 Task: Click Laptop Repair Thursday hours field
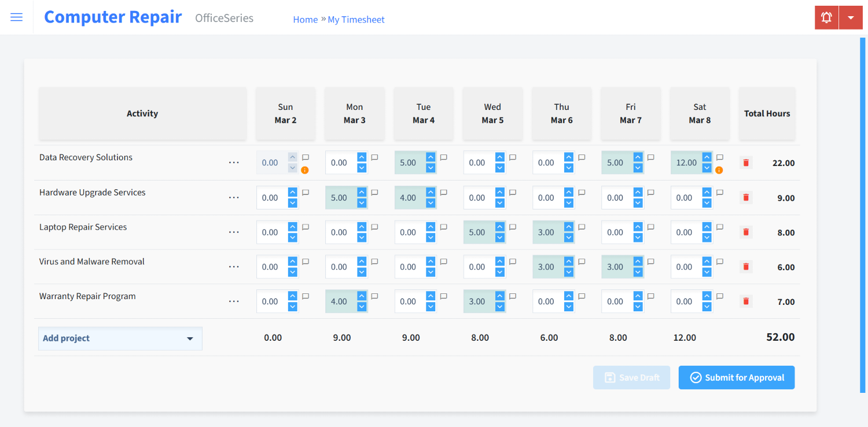pos(547,233)
